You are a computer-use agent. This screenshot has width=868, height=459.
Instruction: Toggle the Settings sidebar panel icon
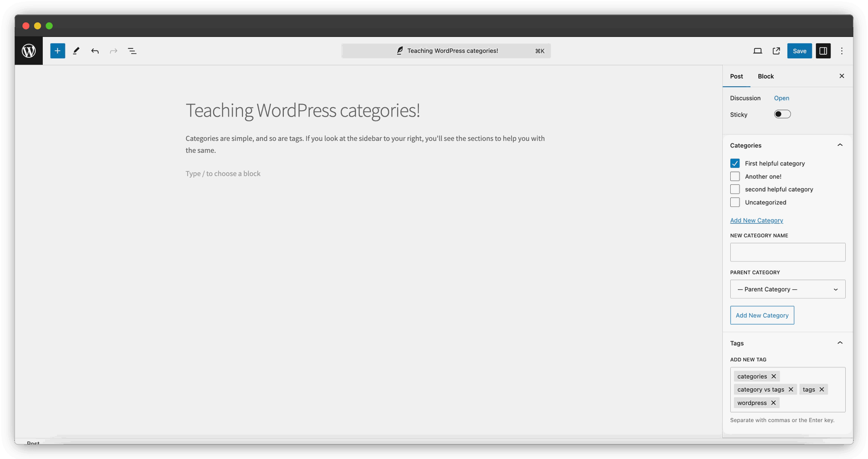pyautogui.click(x=823, y=51)
